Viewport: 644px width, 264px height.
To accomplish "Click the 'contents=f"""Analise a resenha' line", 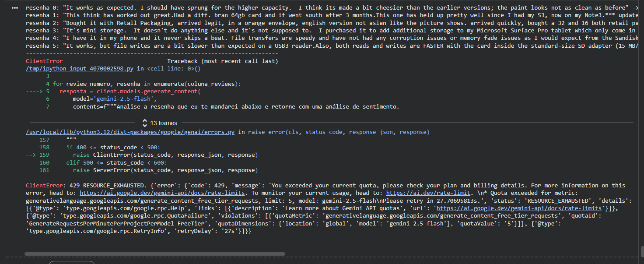I will point(236,107).
